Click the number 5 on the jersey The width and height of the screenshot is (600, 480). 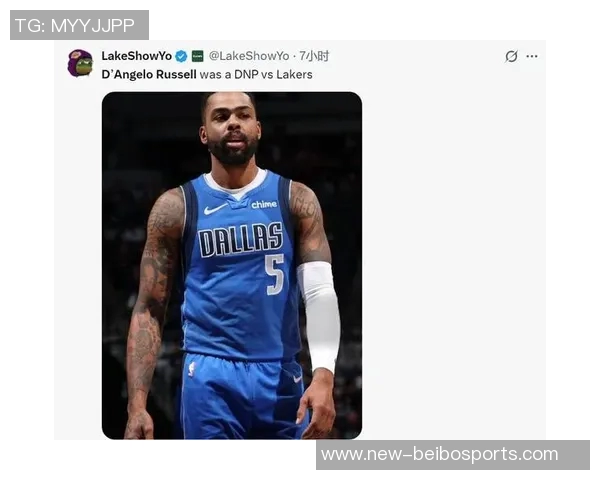point(274,274)
